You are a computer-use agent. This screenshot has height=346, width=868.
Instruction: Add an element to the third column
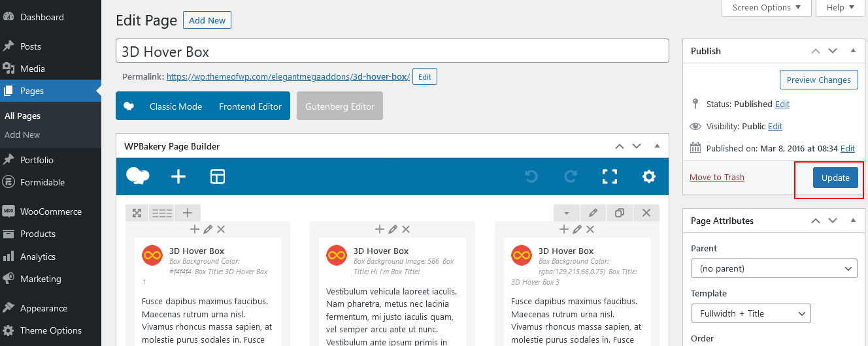pos(563,229)
